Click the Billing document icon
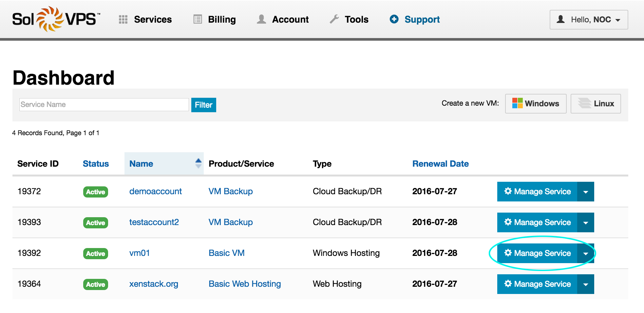The height and width of the screenshot is (313, 644). click(197, 19)
